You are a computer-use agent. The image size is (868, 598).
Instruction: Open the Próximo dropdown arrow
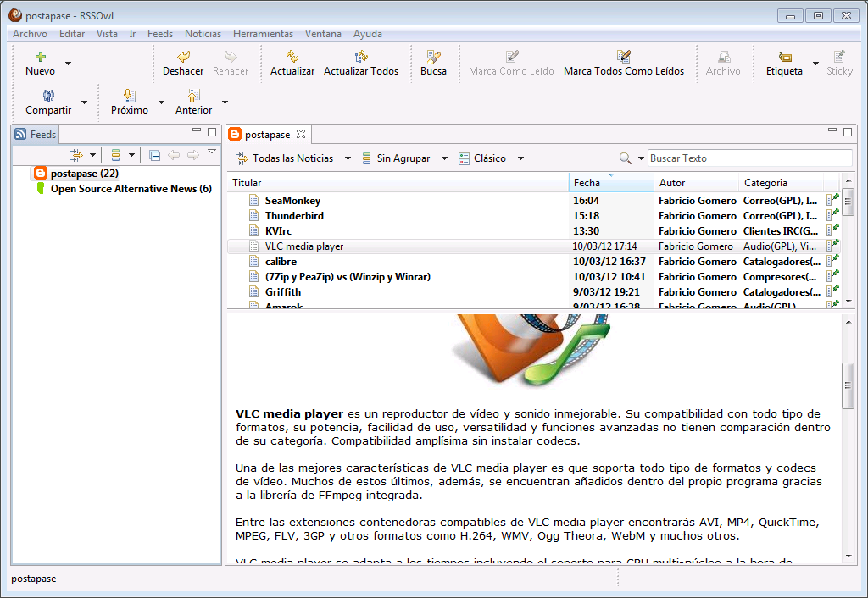point(161,102)
